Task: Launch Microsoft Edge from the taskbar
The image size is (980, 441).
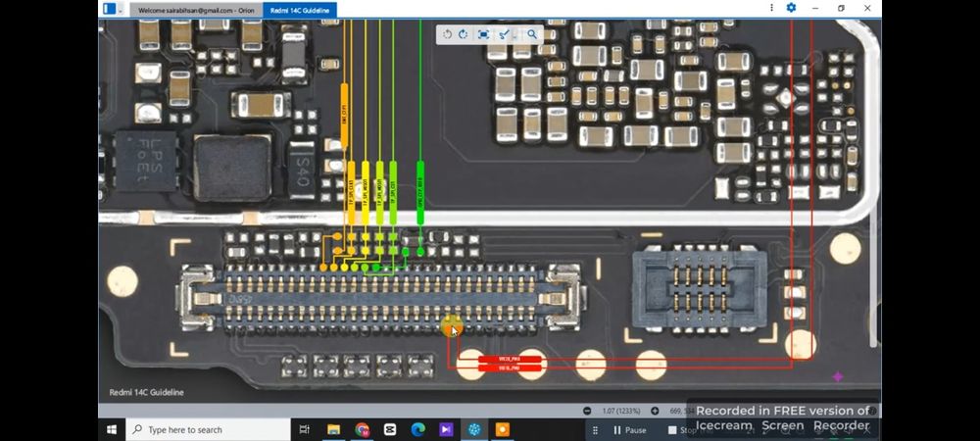Action: click(417, 430)
